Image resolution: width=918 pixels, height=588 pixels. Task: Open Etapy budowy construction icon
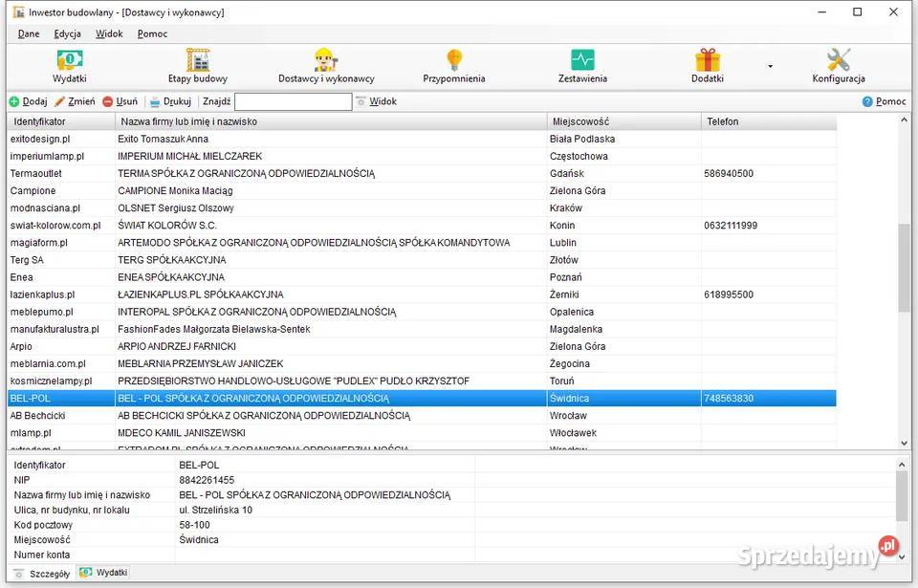click(x=198, y=61)
